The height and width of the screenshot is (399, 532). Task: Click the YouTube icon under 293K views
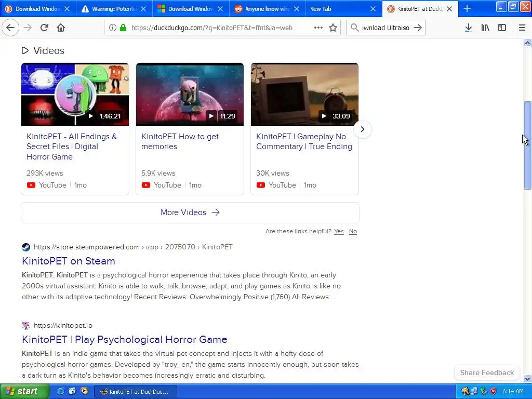[x=31, y=185]
